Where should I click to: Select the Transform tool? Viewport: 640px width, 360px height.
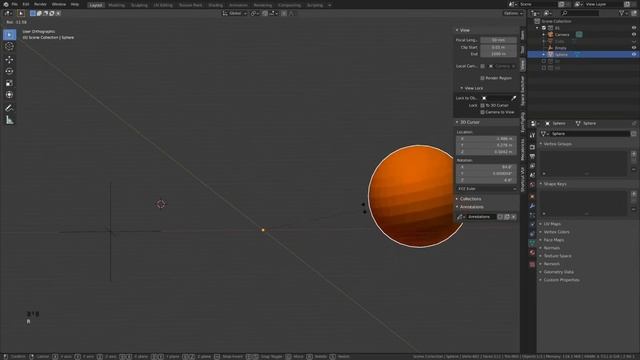tap(9, 95)
